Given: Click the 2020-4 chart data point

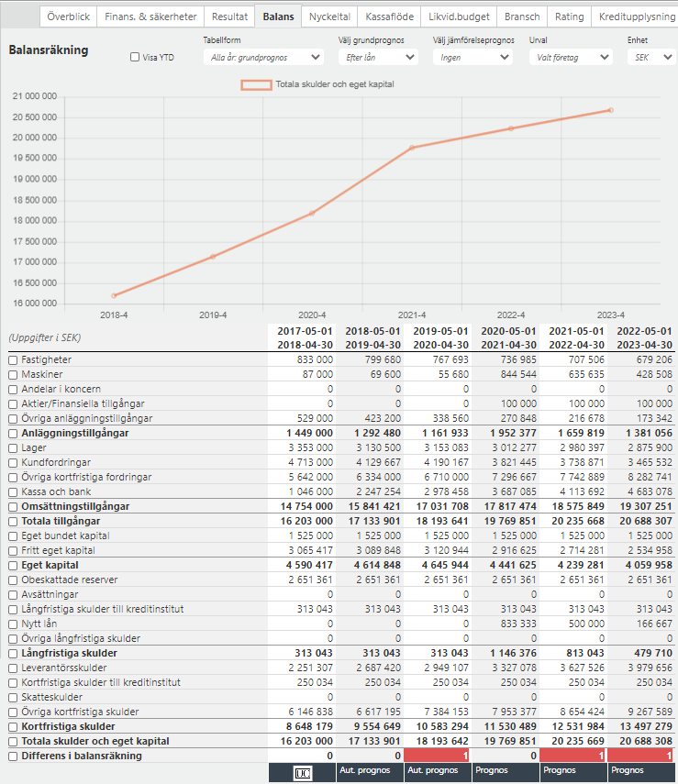Looking at the screenshot, I should click(312, 213).
